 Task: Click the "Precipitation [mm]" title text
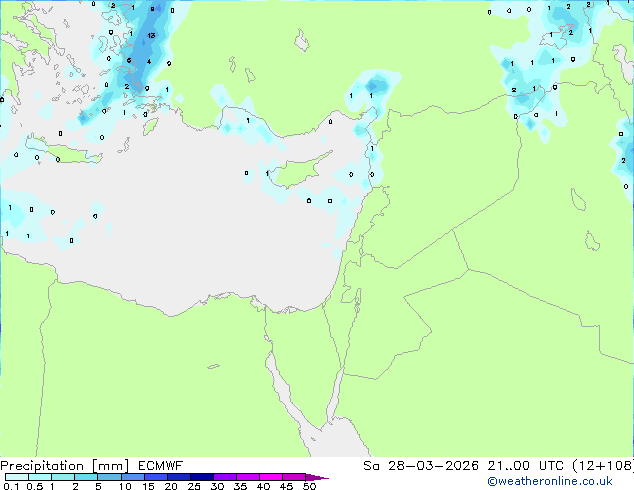click(x=65, y=466)
